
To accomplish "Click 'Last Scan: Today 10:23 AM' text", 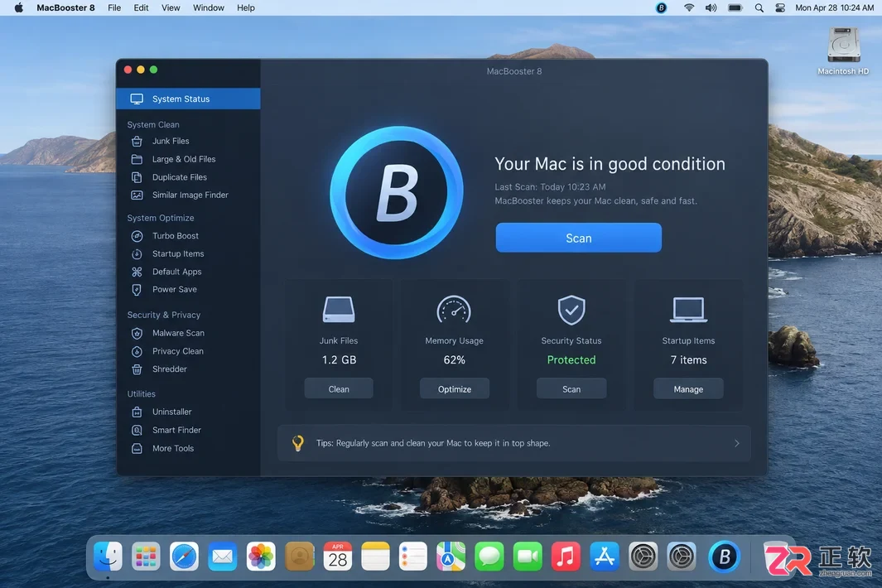I will pyautogui.click(x=550, y=187).
